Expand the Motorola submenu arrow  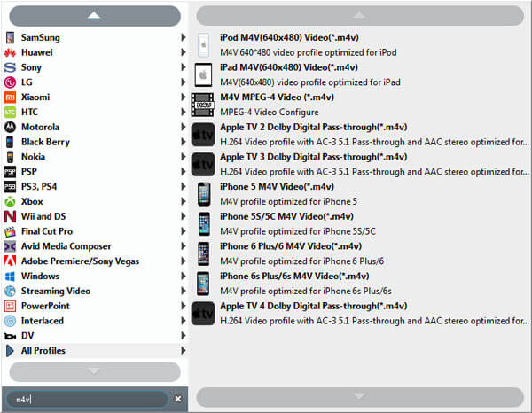click(184, 127)
